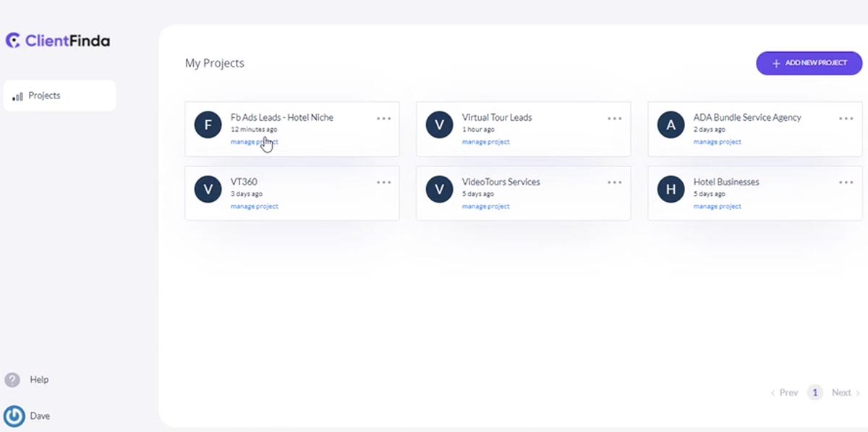Click manage project under VT360
868x432 pixels.
pos(254,206)
